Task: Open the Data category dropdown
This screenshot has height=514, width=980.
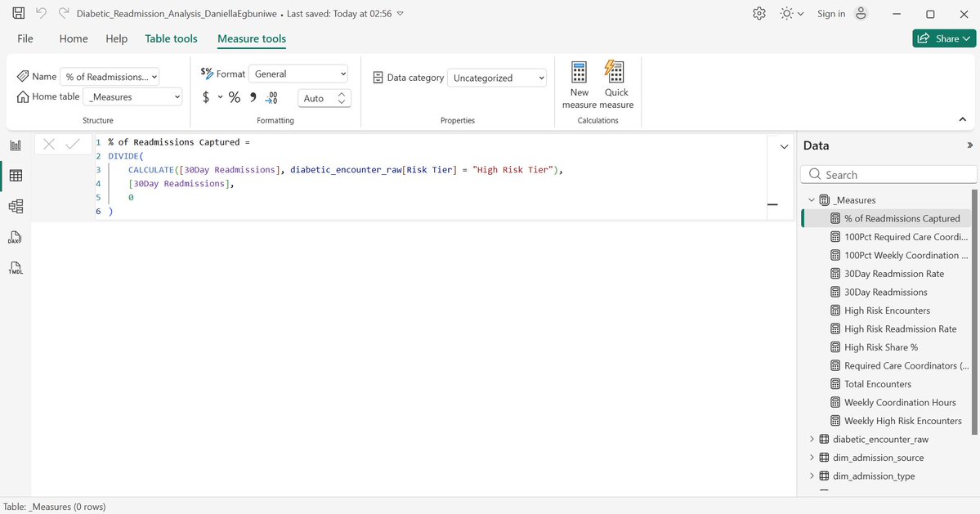Action: pyautogui.click(x=497, y=78)
